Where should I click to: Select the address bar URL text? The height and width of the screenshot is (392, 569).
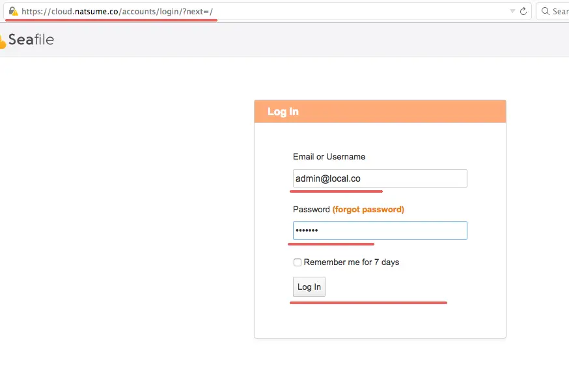tap(117, 11)
